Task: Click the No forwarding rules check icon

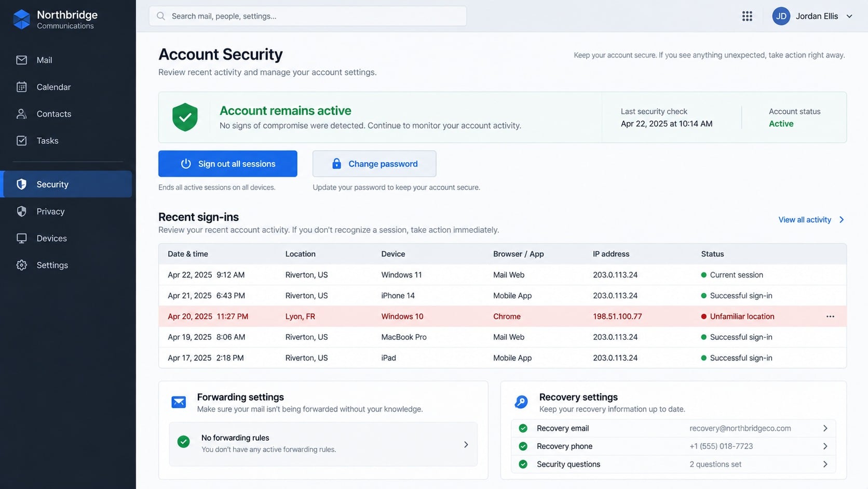Action: coord(183,442)
